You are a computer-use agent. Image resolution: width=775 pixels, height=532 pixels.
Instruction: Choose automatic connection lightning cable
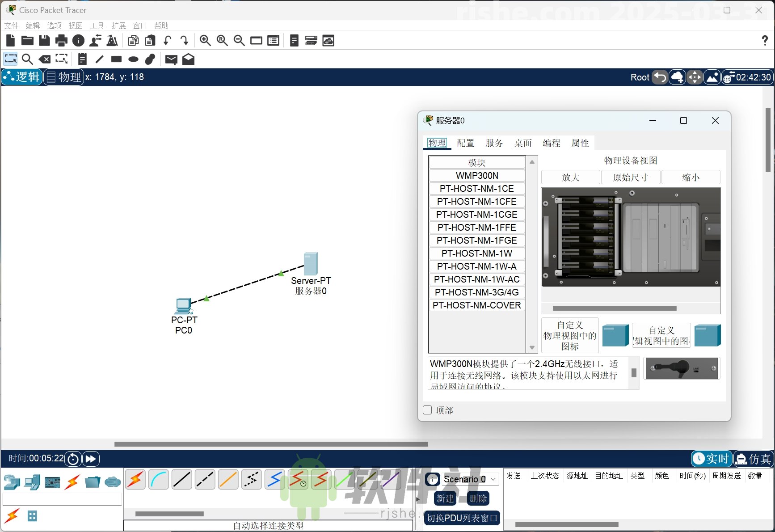coord(135,480)
